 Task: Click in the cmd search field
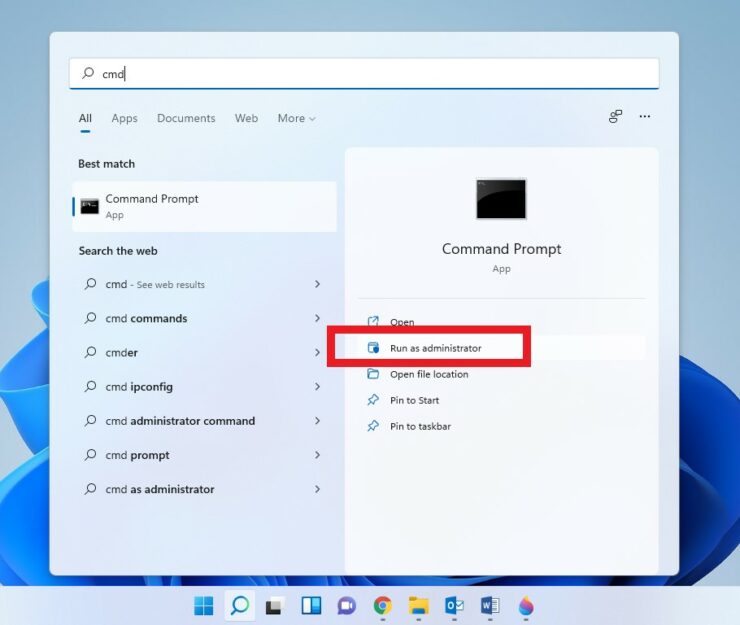(x=364, y=73)
